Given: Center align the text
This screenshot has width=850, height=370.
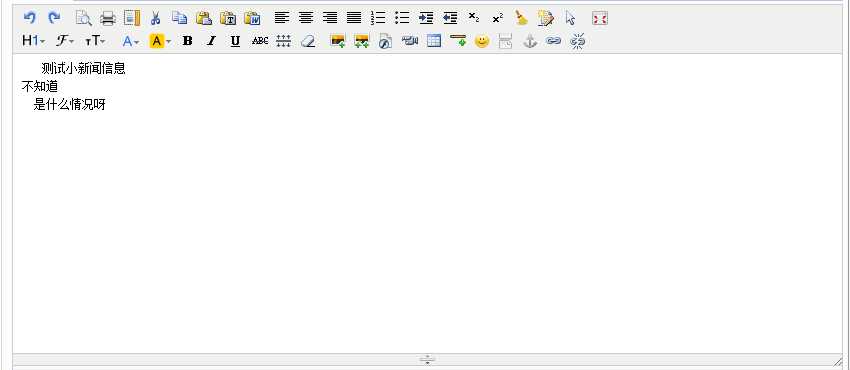Looking at the screenshot, I should pyautogui.click(x=306, y=18).
